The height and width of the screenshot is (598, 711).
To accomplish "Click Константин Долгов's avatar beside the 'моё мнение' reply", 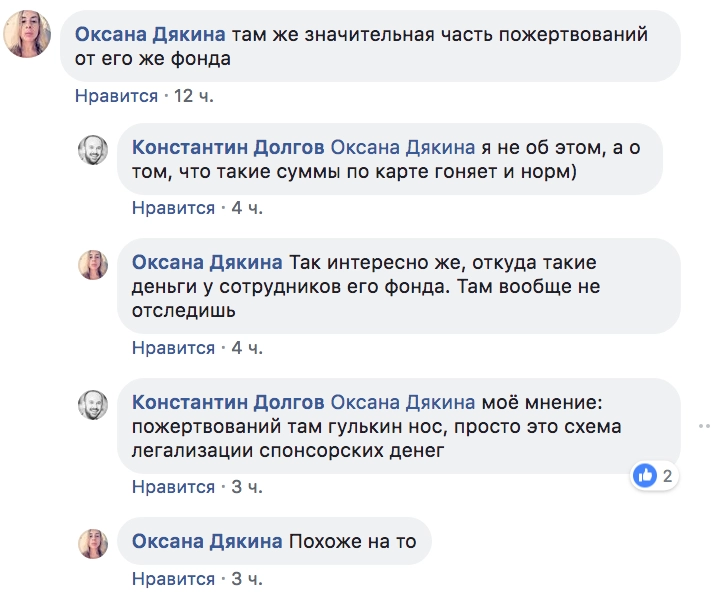I will click(93, 405).
